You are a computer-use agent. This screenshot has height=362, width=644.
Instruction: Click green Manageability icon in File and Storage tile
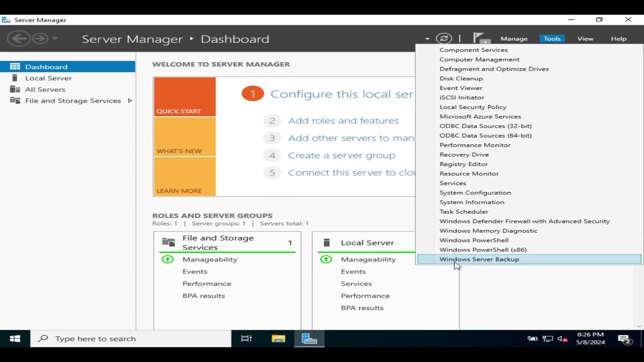pyautogui.click(x=168, y=259)
